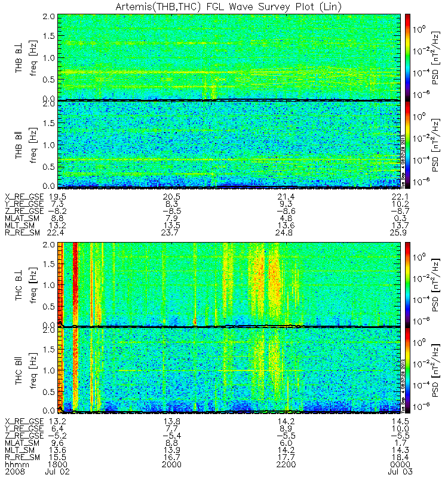Click inside the THC B⊥ spectrogram panel
Screen dimensions: 448x478
229,284
